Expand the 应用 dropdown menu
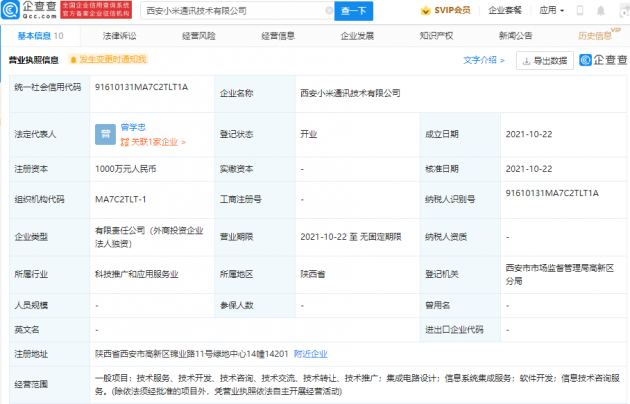The height and width of the screenshot is (404, 630). 551,10
